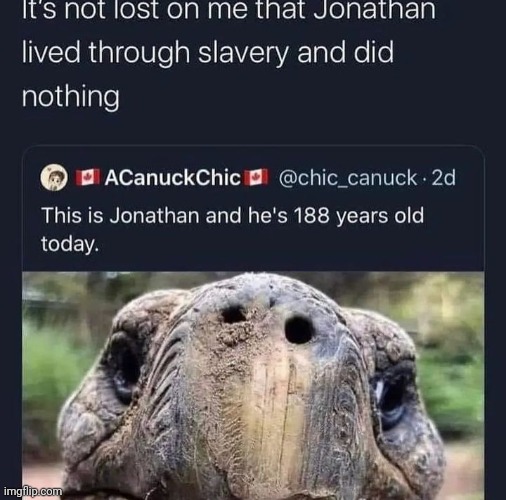Click the line 'lived through slavery and did'

tap(207, 52)
